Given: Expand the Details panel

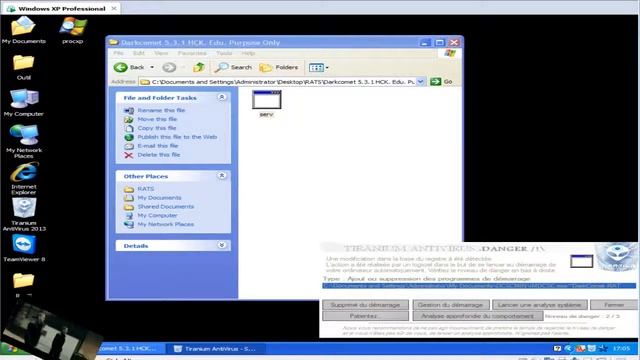Looking at the screenshot, I should pyautogui.click(x=222, y=245).
